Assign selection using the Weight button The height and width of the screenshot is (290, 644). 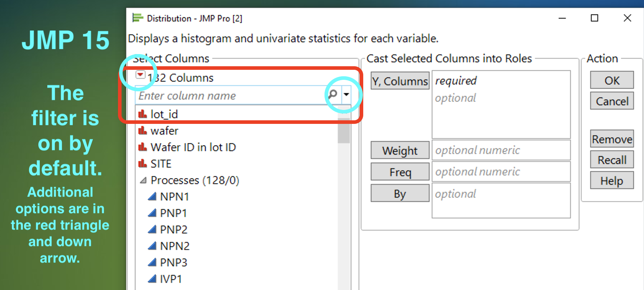[x=400, y=150]
